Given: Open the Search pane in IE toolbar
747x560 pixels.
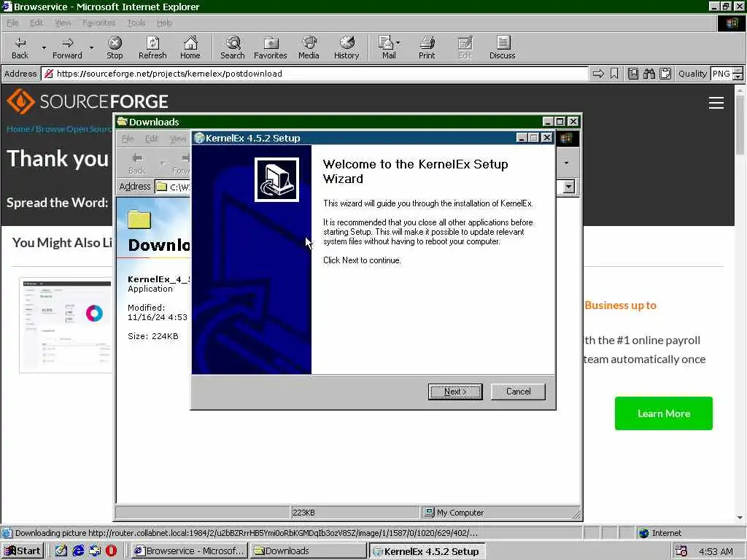Looking at the screenshot, I should [233, 47].
